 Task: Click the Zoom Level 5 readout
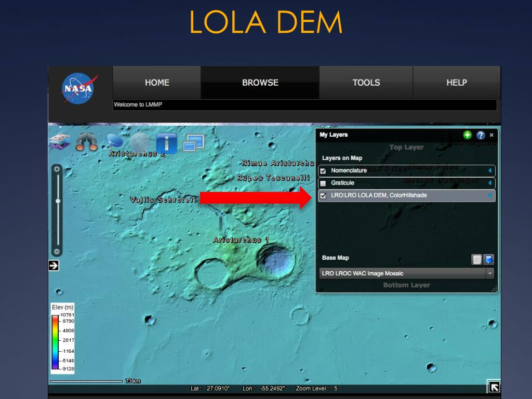point(316,389)
